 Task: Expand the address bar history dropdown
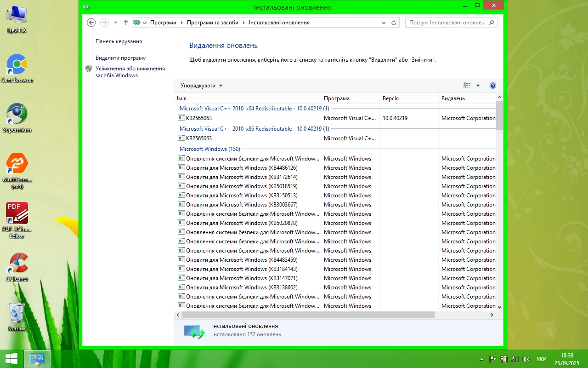point(384,23)
